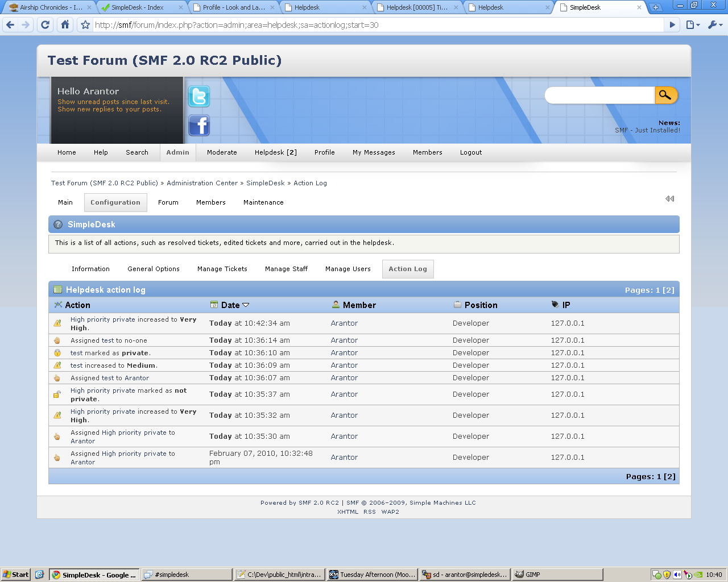Go to page 2 in top pagination
Screen dimensions: 728x582
point(668,290)
